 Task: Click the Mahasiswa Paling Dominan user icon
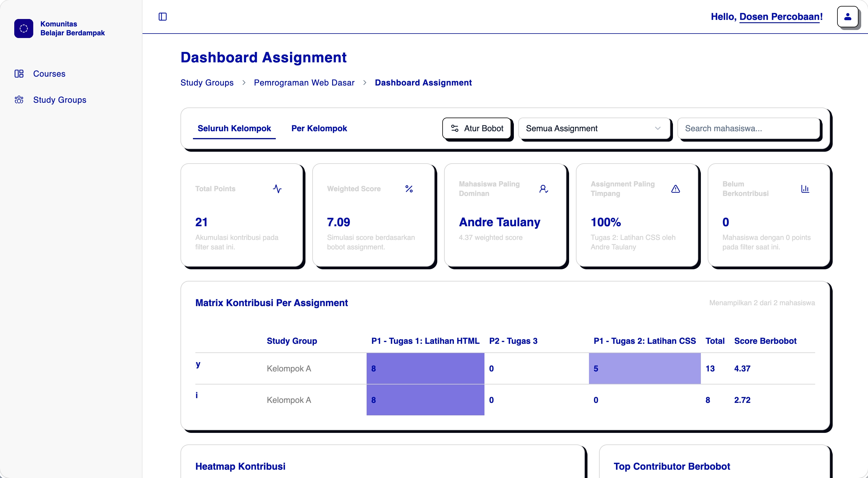click(544, 189)
